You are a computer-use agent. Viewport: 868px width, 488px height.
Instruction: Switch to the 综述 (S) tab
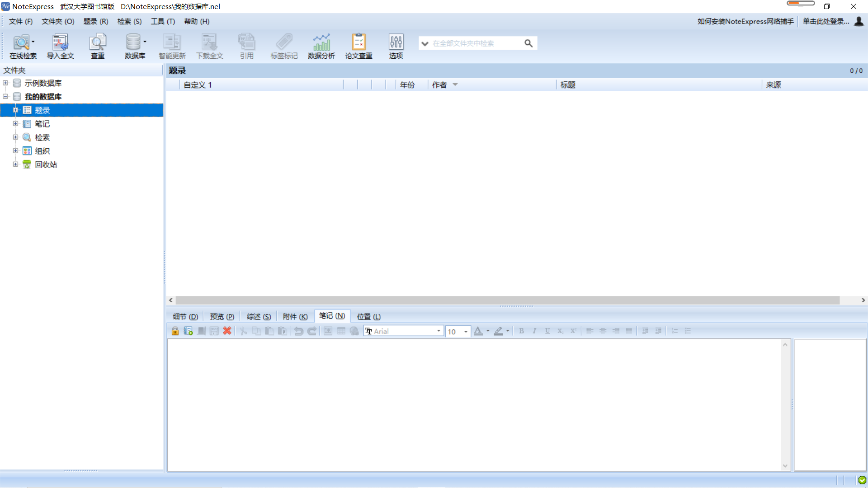(259, 317)
